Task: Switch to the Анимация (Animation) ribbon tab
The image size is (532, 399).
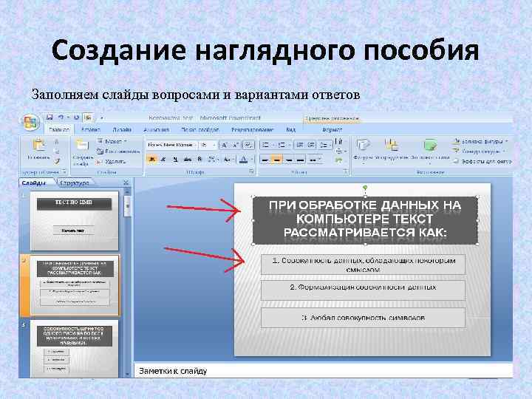Action: (x=156, y=129)
